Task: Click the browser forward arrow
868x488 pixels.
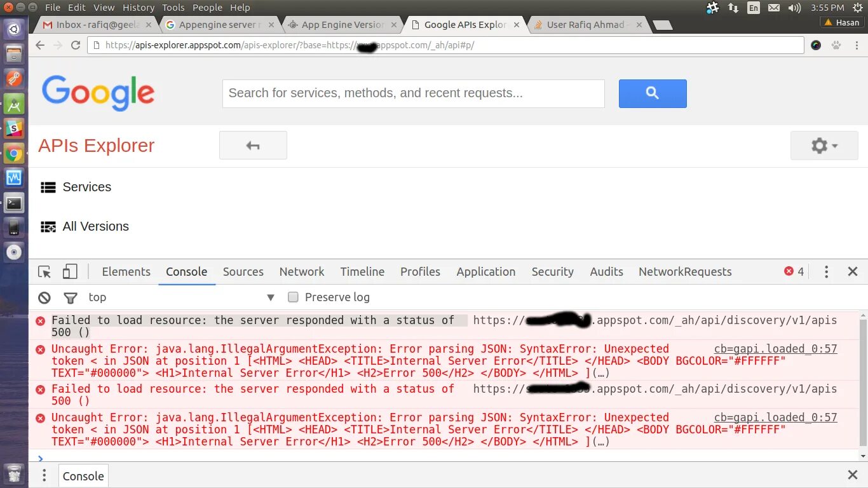Action: click(x=58, y=45)
